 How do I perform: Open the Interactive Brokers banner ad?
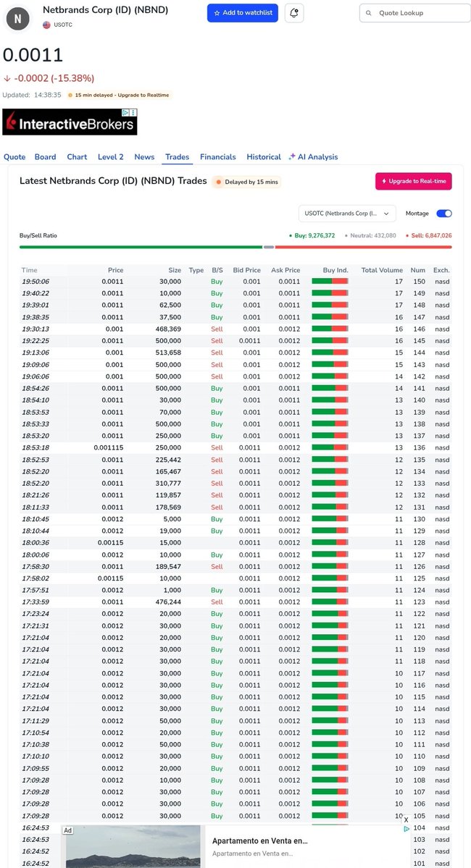[70, 122]
